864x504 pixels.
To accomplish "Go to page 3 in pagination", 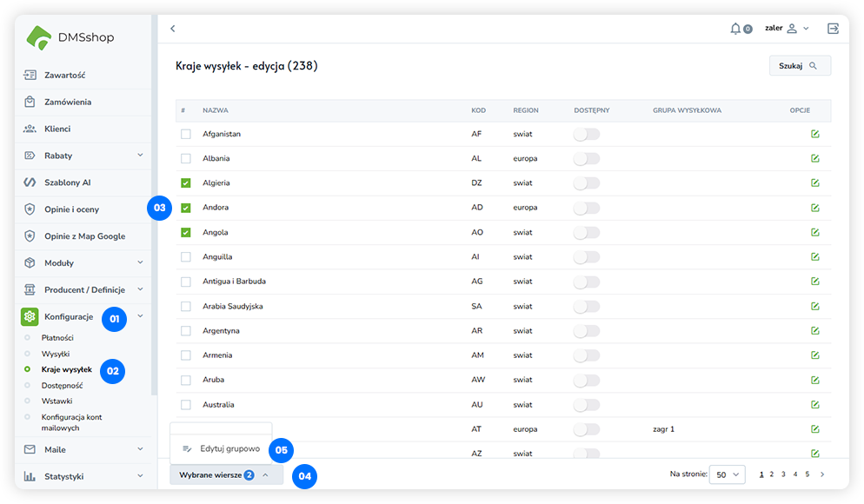I will pyautogui.click(x=783, y=474).
